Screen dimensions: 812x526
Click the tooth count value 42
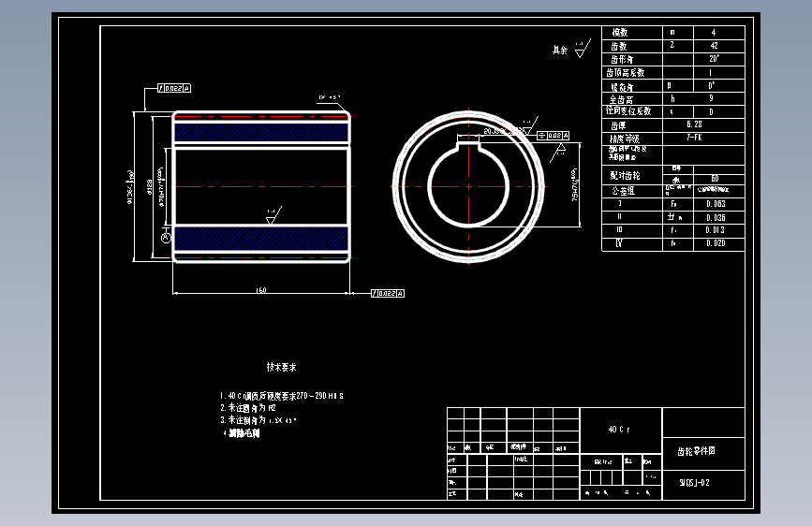point(714,46)
